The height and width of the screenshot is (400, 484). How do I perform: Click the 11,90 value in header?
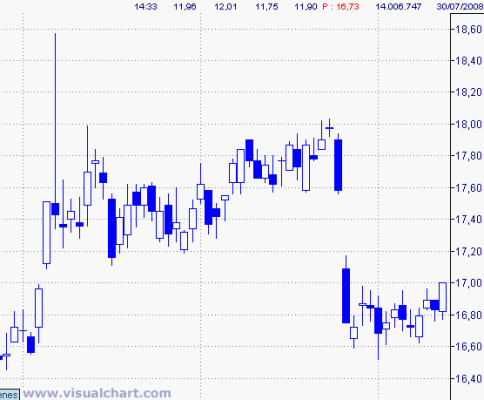(x=306, y=7)
